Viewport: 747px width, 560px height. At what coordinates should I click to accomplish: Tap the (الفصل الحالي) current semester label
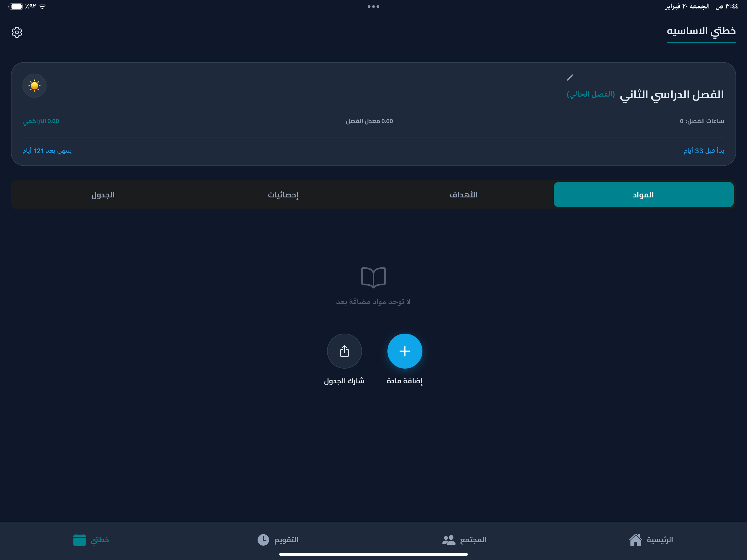(591, 94)
